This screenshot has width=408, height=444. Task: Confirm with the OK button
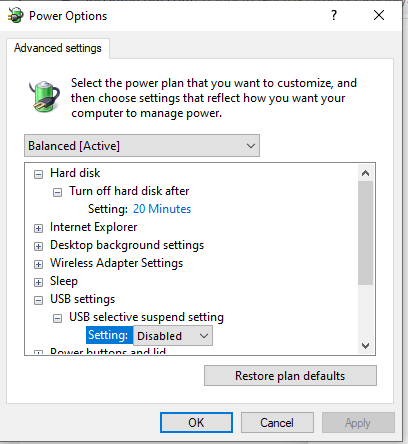196,423
